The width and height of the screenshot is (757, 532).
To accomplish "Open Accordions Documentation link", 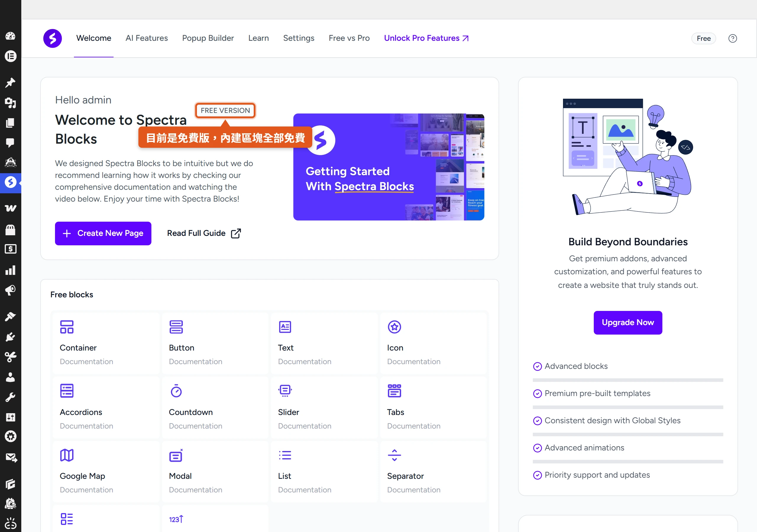I will 86,426.
